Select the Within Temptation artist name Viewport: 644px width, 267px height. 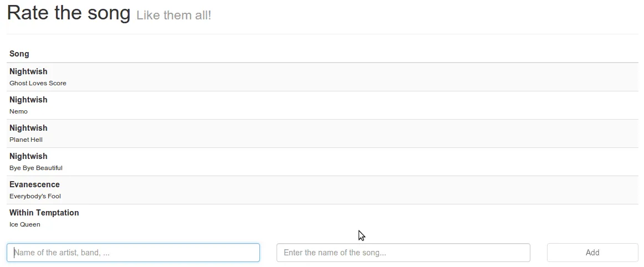(44, 213)
